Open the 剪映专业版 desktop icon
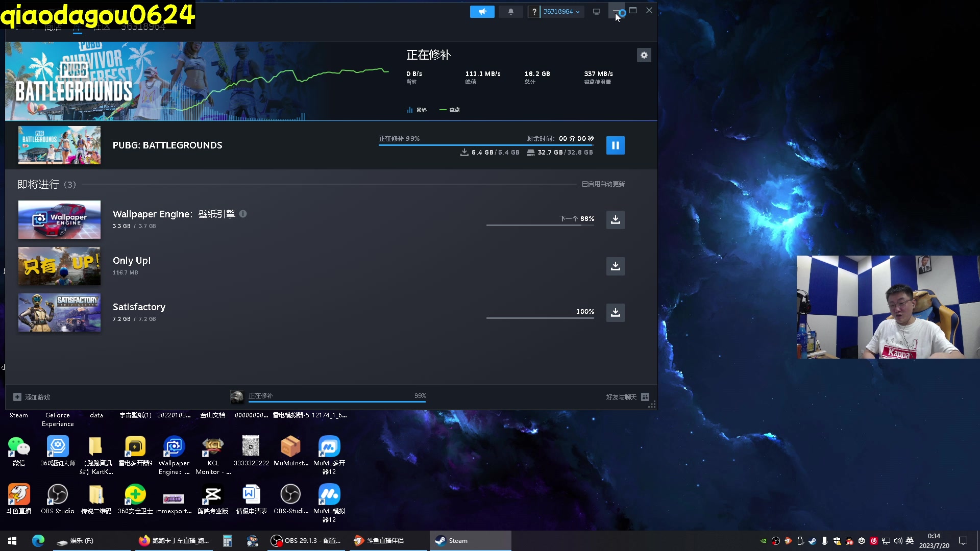The height and width of the screenshot is (551, 980). pyautogui.click(x=213, y=499)
